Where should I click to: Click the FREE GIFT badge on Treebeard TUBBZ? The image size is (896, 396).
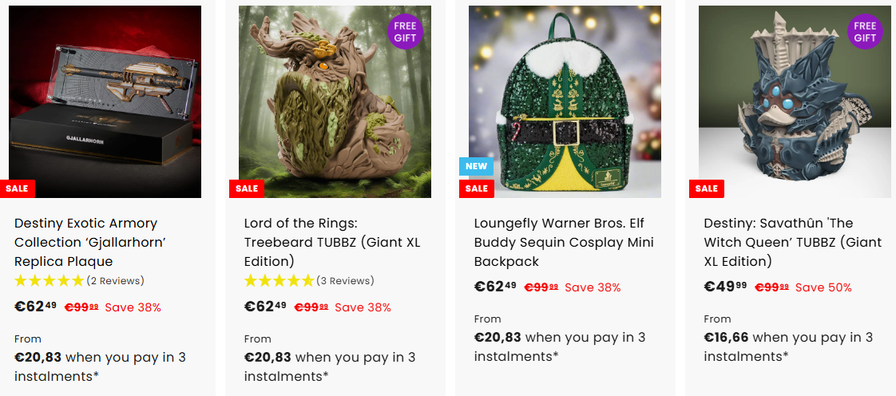click(405, 31)
